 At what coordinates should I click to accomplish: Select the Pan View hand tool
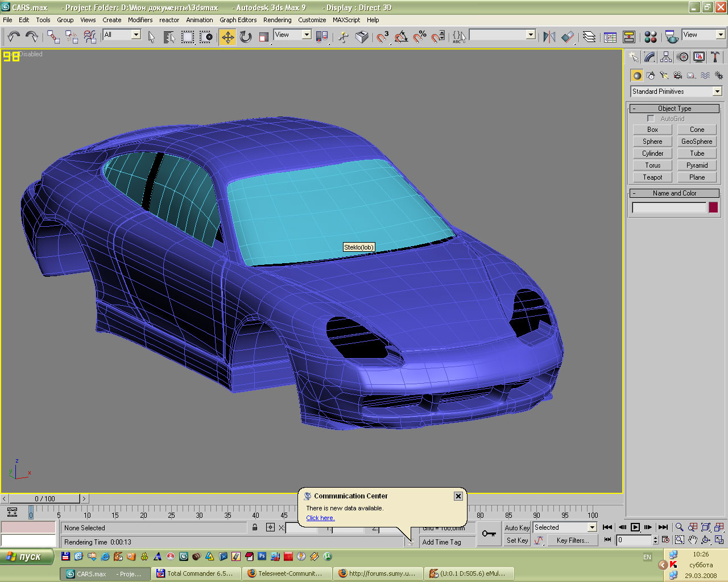(x=692, y=540)
